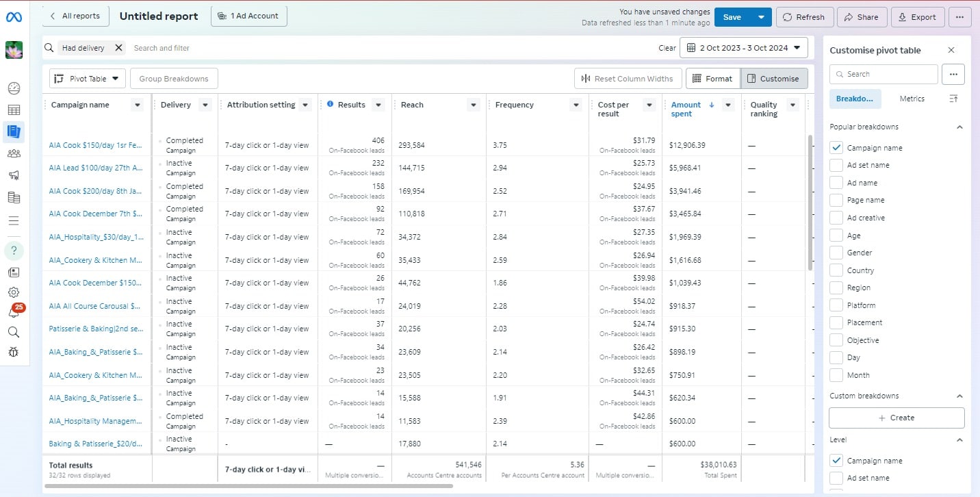
Task: Open Ads reporting icon in sidebar
Action: pyautogui.click(x=14, y=131)
